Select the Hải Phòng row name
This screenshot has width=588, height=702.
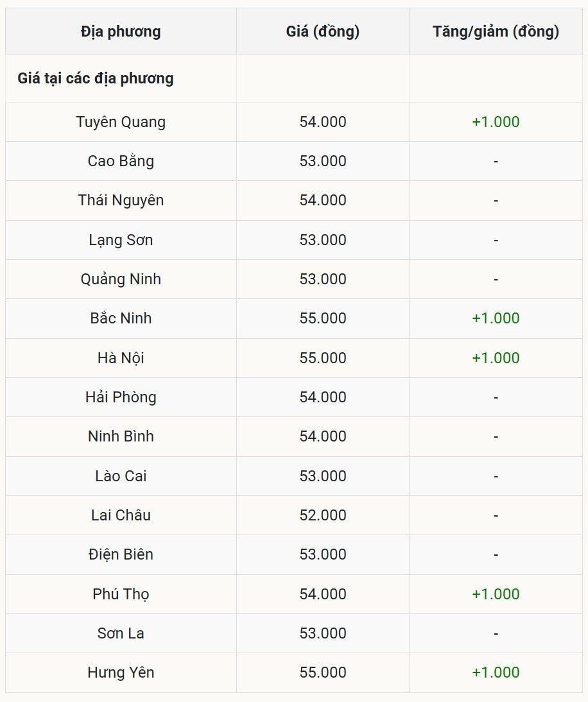[121, 397]
